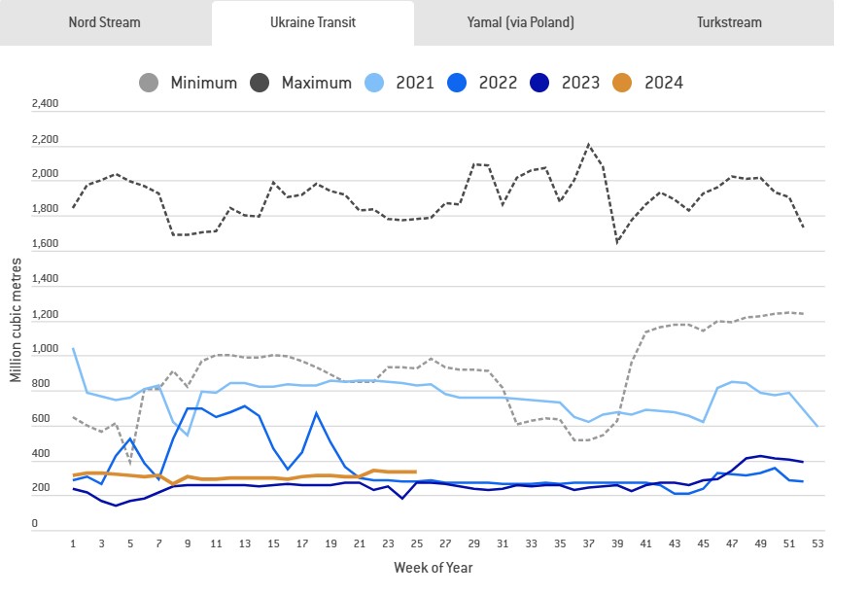Toggle the Minimum series grey legend dot
Image resolution: width=868 pixels, height=595 pixels.
tap(150, 83)
